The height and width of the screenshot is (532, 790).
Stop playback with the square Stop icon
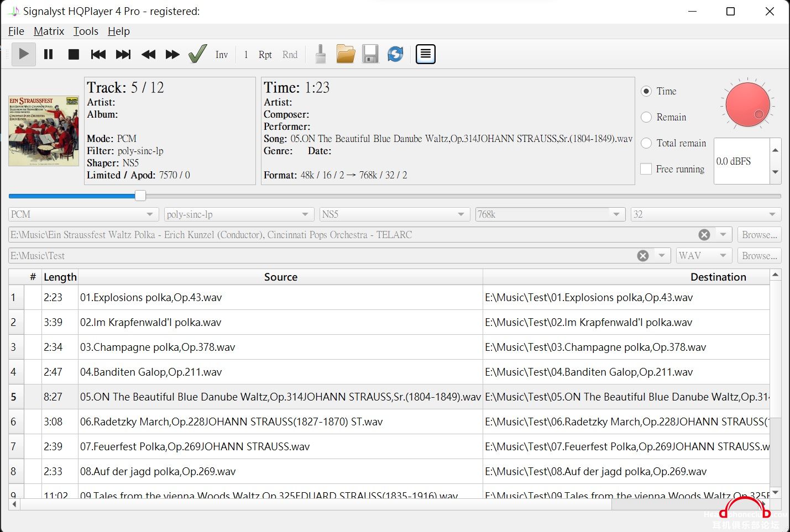point(74,54)
